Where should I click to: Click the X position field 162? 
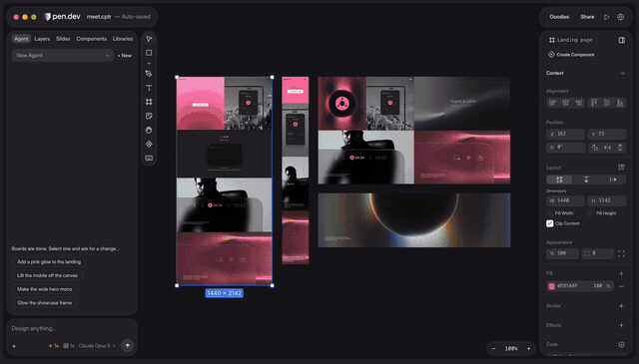pyautogui.click(x=566, y=134)
